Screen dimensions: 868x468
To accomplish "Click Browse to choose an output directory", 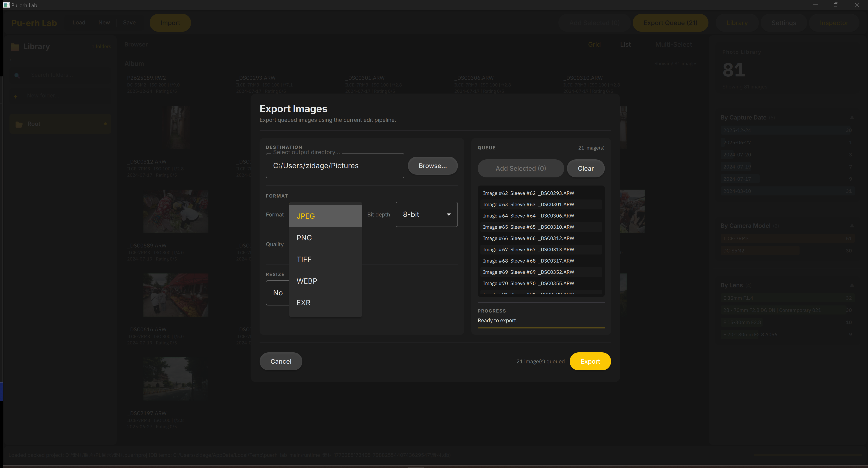I will 432,165.
